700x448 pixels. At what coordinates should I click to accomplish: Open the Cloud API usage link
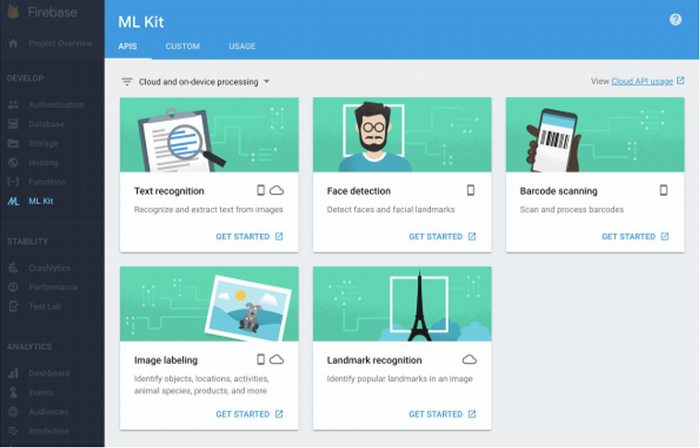[x=642, y=82]
